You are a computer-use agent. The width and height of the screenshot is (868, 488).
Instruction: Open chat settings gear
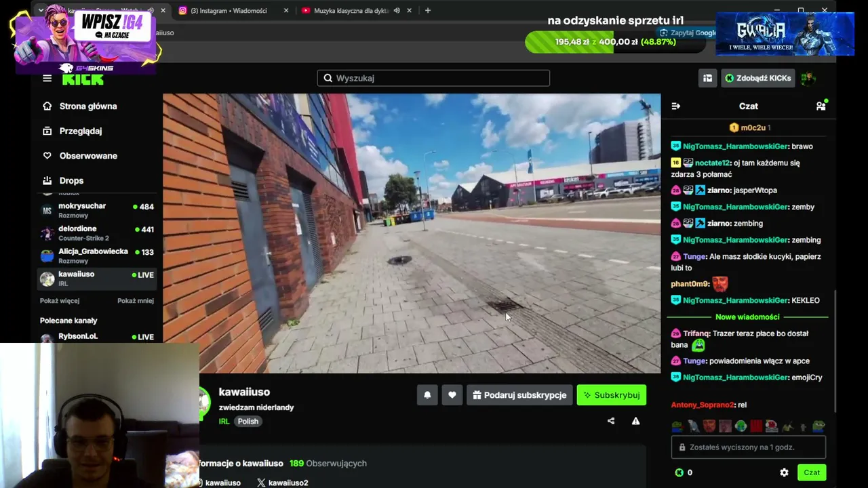(x=784, y=472)
